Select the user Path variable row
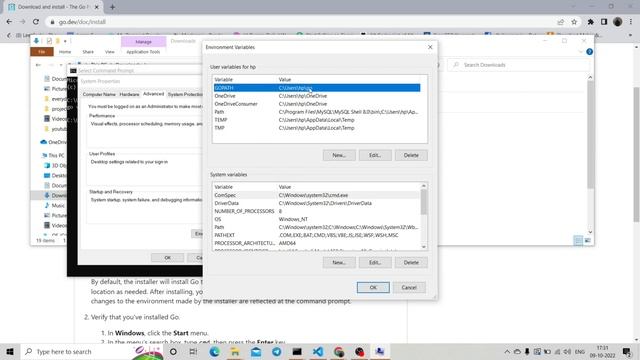Image resolution: width=640 pixels, height=360 pixels. click(317, 112)
